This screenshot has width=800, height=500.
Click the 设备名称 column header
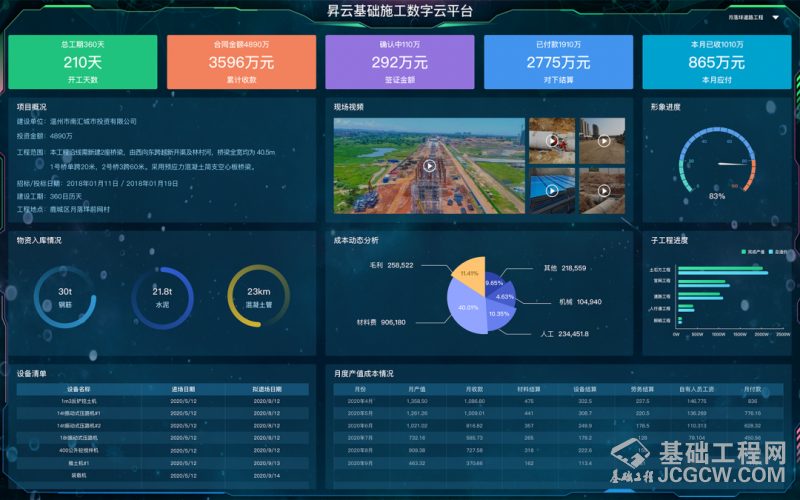coord(78,389)
